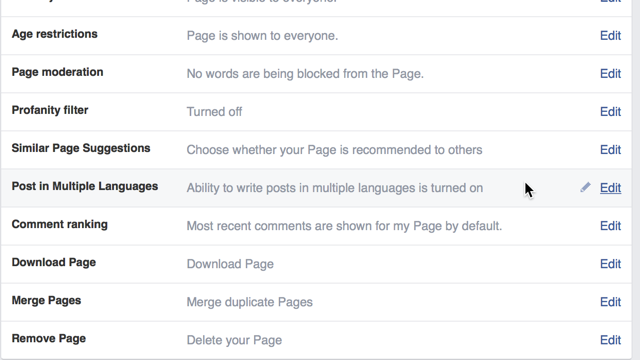Edit the Page moderation setting
This screenshot has width=640, height=360.
(x=610, y=74)
